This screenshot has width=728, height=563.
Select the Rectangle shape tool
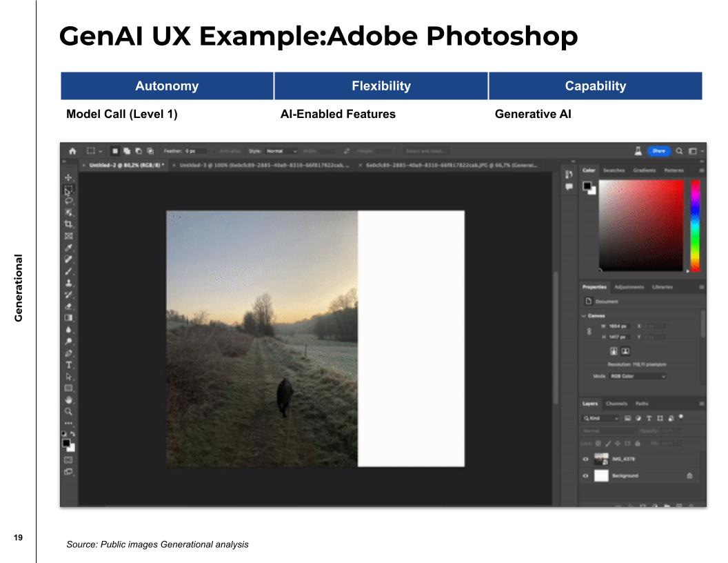(68, 388)
